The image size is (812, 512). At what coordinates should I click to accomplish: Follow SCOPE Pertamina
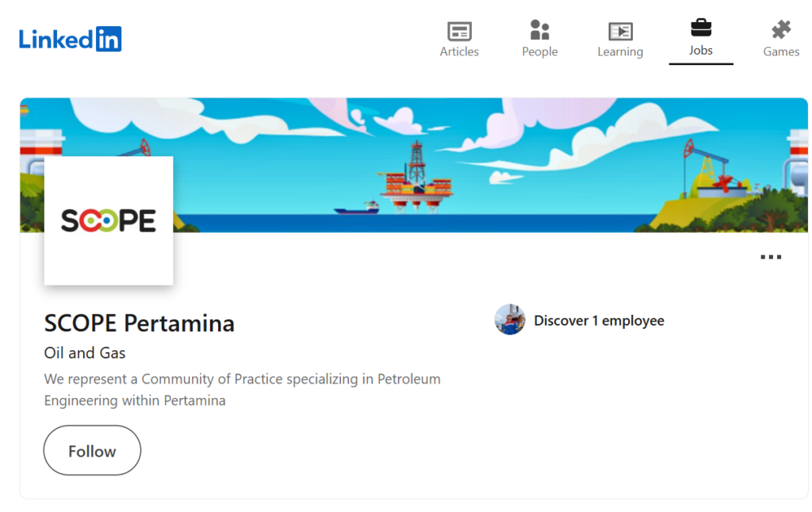click(92, 450)
